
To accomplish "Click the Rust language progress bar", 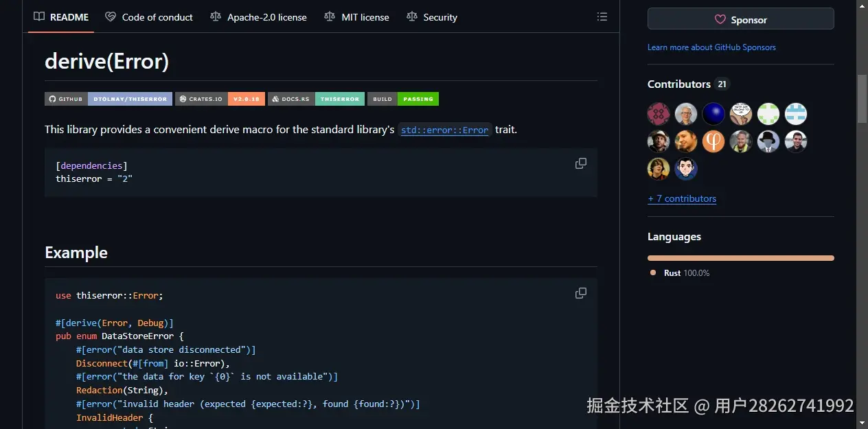I will point(741,258).
